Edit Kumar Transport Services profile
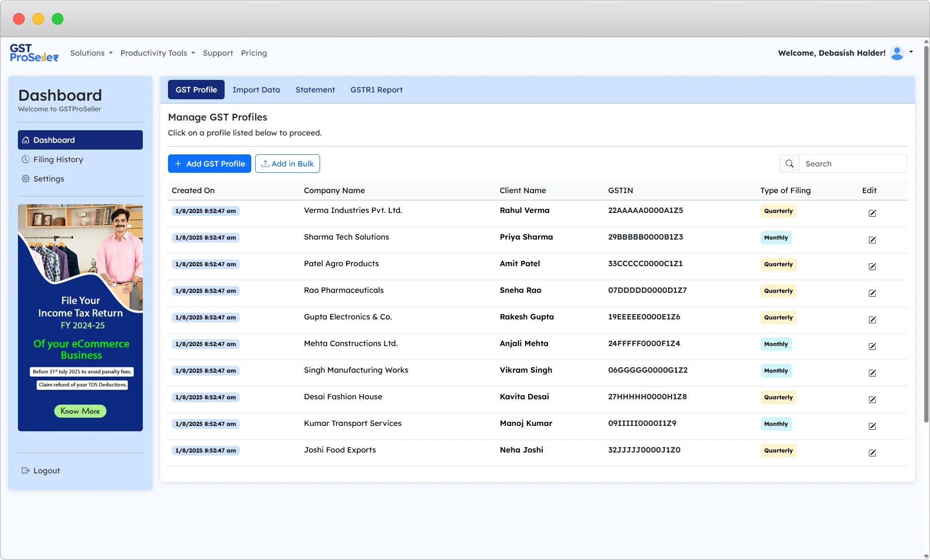Screen dimensions: 930x560 click(x=872, y=426)
